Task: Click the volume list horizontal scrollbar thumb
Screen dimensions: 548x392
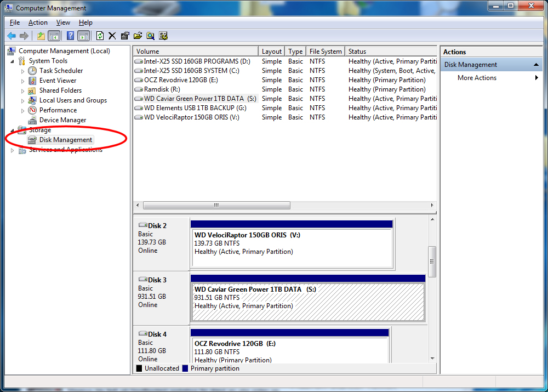Action: point(216,205)
